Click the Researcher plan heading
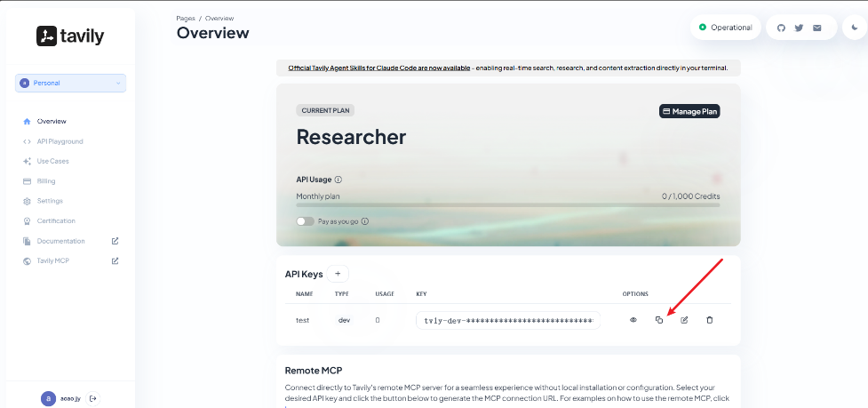868x408 pixels. pyautogui.click(x=351, y=137)
